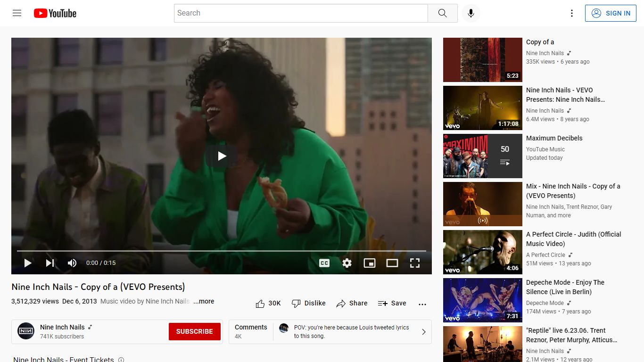The width and height of the screenshot is (644, 362).
Task: Open 'A Perfect Circle - Judith' title
Action: 573,239
